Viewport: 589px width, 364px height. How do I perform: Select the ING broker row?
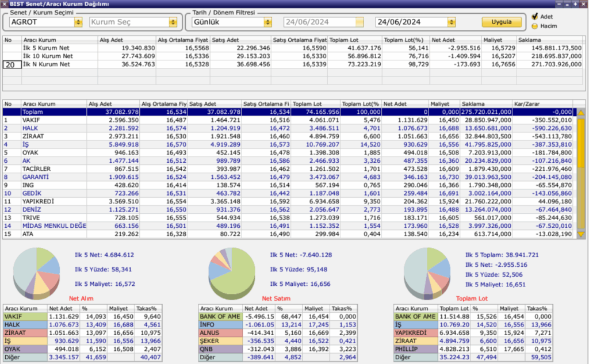click(288, 185)
